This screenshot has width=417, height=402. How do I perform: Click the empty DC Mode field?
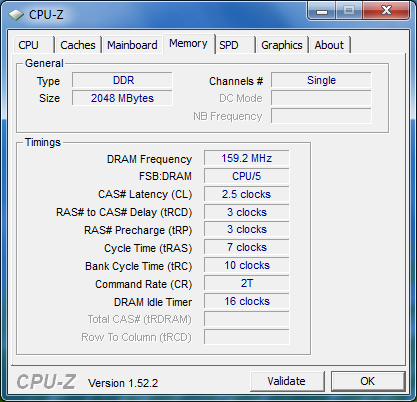point(321,98)
